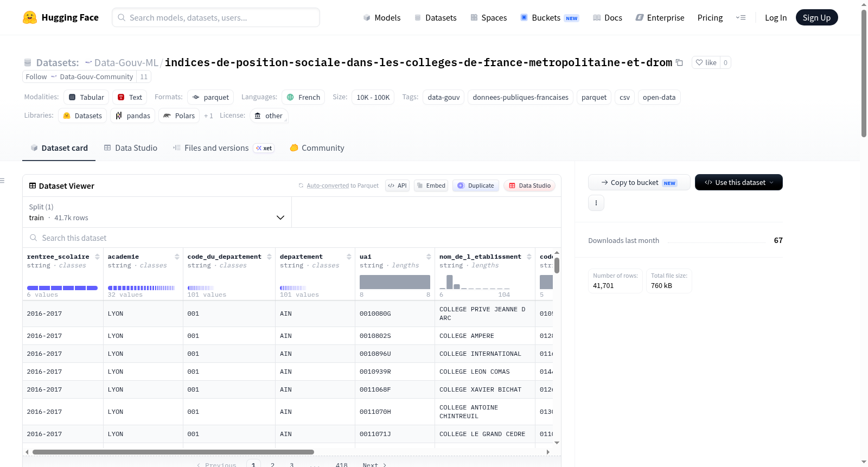Viewport: 868px width, 467px height.
Task: Switch to the Community tab
Action: click(317, 148)
